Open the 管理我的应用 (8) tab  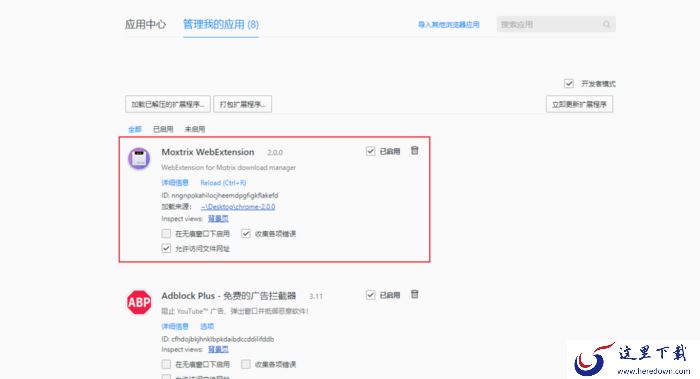coord(221,25)
